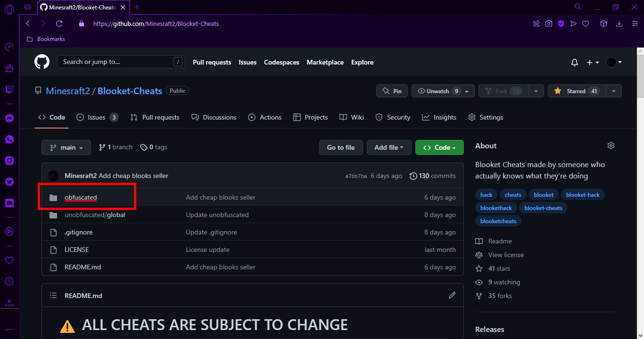The height and width of the screenshot is (339, 644).
Task: Open the LICENSE file
Action: 76,250
